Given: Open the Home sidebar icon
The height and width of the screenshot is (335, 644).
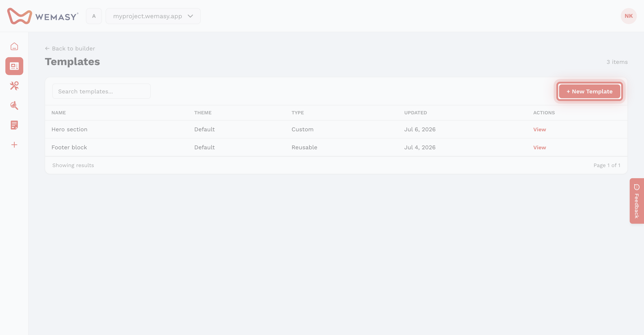Looking at the screenshot, I should pos(14,46).
